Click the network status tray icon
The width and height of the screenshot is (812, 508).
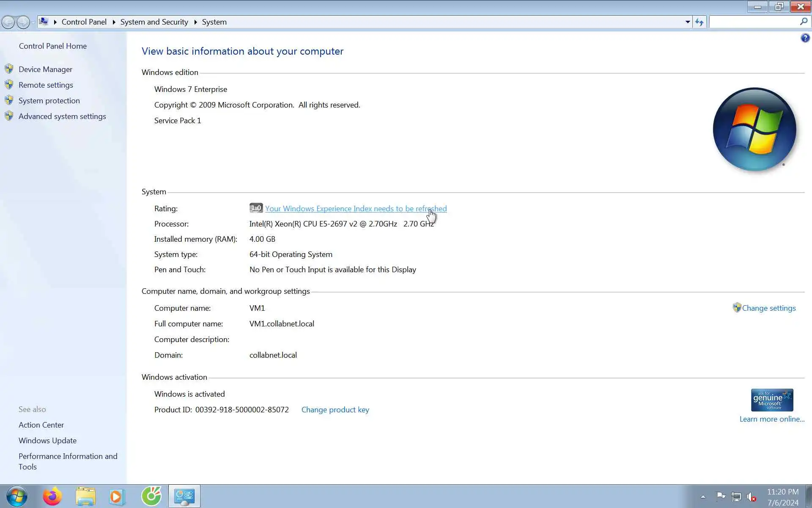736,497
